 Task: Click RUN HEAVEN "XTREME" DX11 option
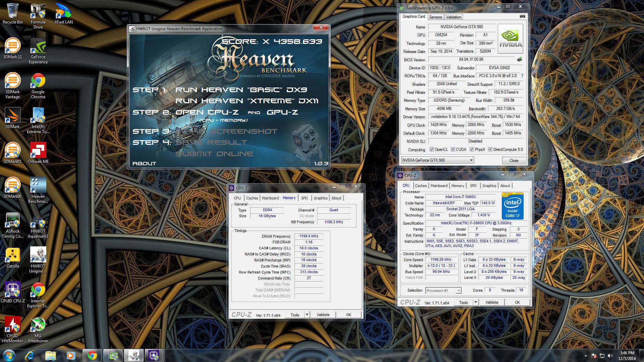[x=247, y=101]
